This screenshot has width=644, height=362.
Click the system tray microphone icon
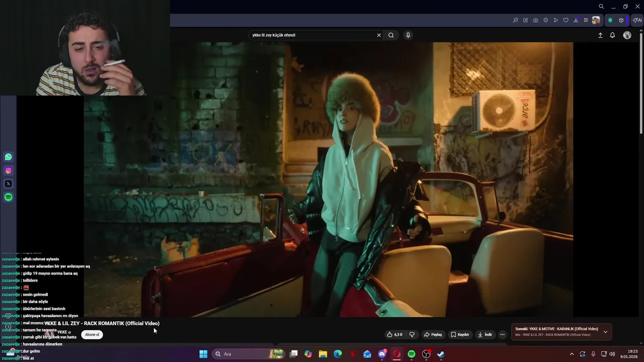coord(593,354)
